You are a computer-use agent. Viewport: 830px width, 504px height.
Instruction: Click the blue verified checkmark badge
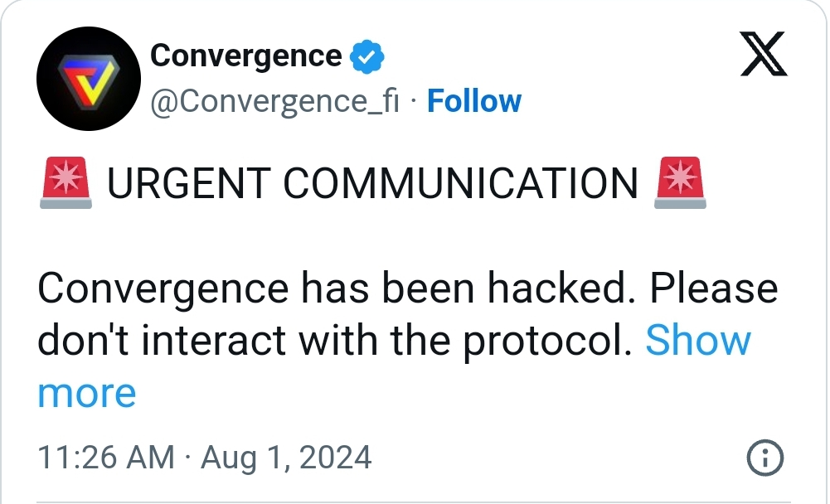pyautogui.click(x=367, y=56)
